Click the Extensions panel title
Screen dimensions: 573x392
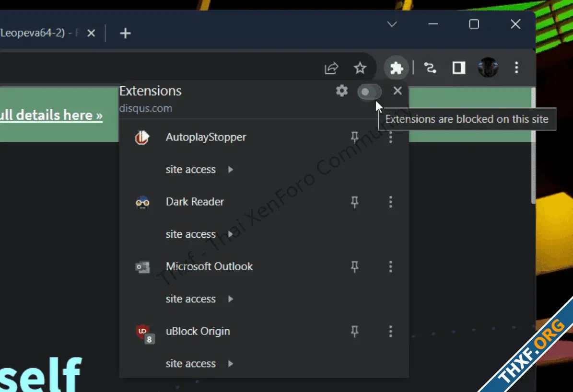coord(150,91)
